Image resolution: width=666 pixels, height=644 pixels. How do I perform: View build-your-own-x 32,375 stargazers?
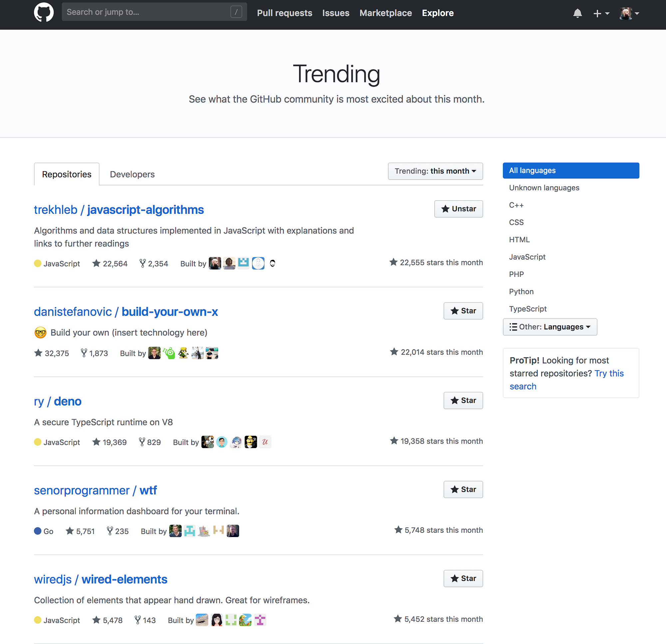(x=51, y=353)
